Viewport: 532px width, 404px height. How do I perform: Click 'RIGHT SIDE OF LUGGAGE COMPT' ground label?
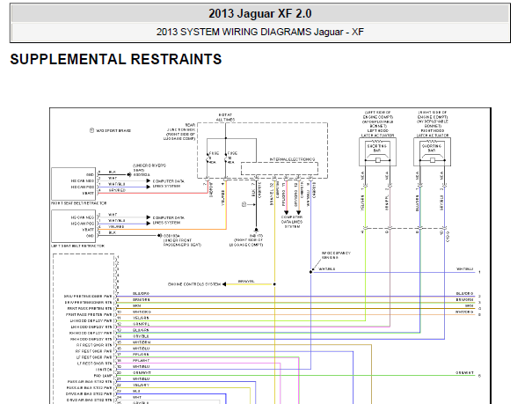tap(246, 242)
